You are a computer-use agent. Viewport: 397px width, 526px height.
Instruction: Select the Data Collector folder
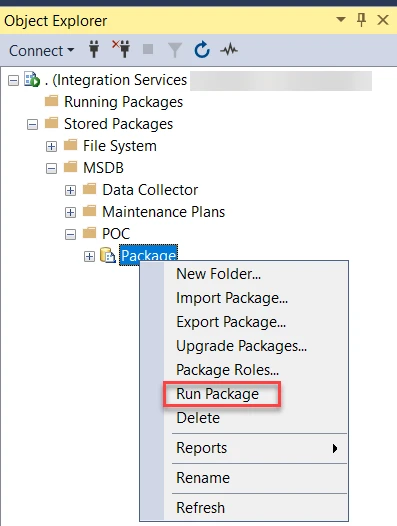(150, 190)
